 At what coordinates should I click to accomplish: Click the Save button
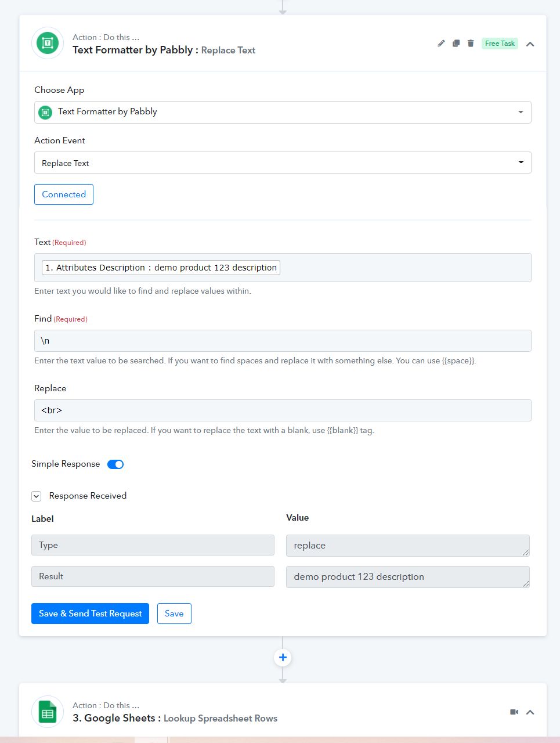pyautogui.click(x=174, y=614)
